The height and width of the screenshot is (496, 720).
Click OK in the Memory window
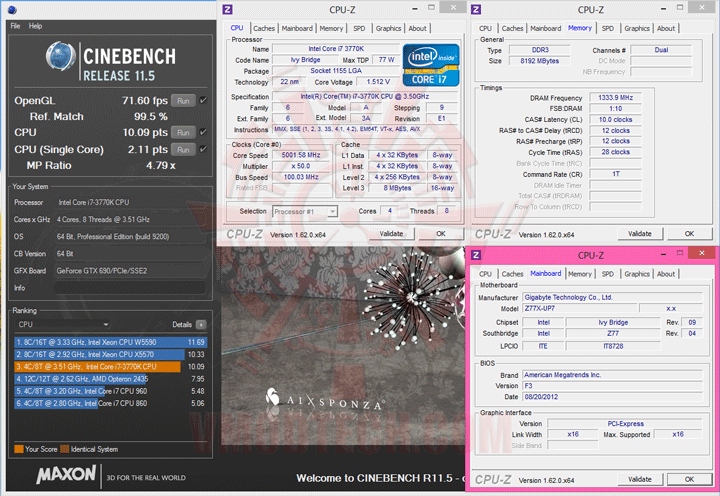pos(690,233)
